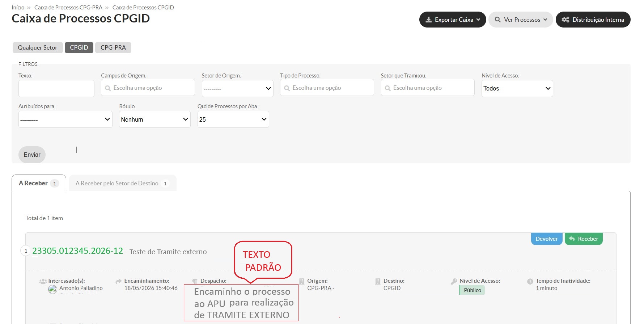644x324 pixels.
Task: Click search icon in Tipo de Processo field
Action: click(287, 88)
